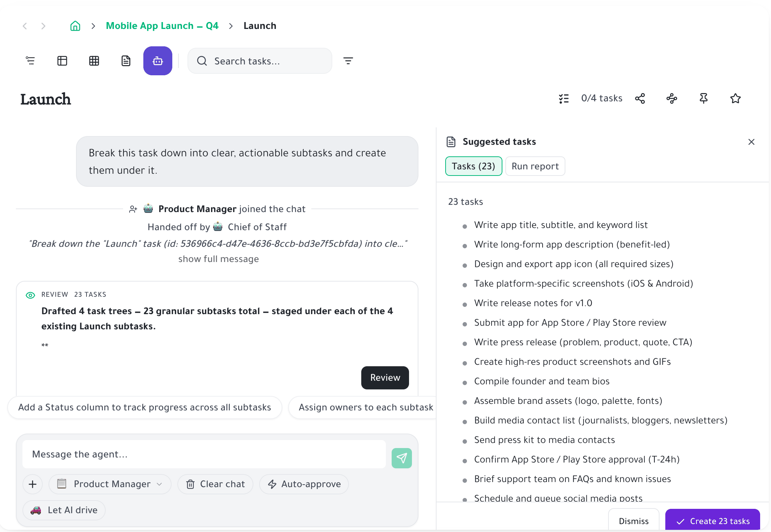771x532 pixels.
Task: Select "Brief support team on FAQs" task
Action: (573, 479)
